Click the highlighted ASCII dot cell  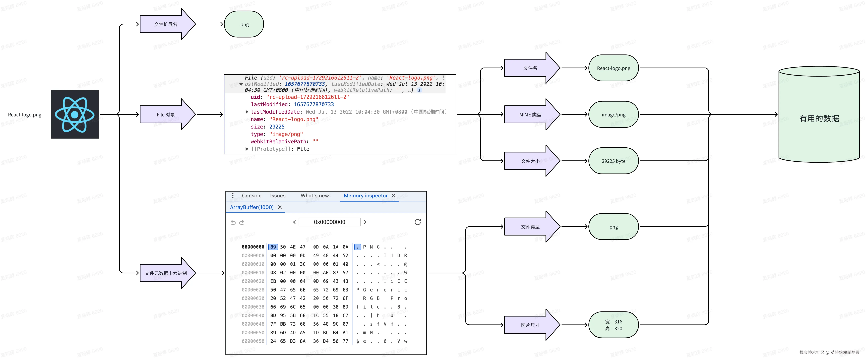(x=357, y=247)
